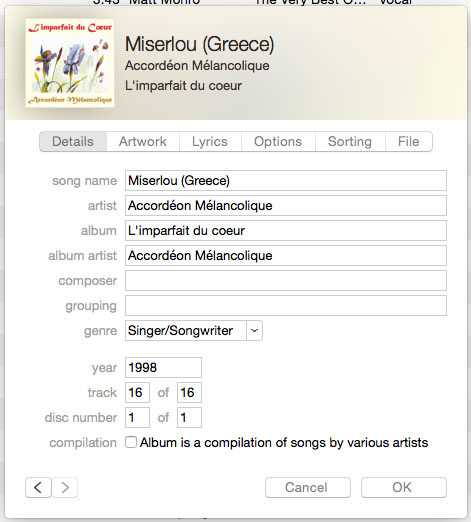
Task: Switch to the Sorting tab
Action: pyautogui.click(x=350, y=141)
